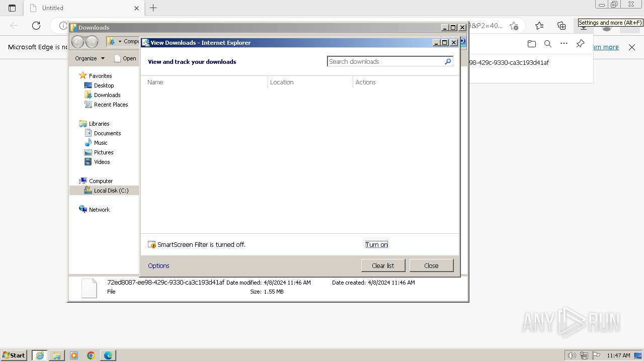
Task: Reload the page in Edge
Action: click(36, 26)
